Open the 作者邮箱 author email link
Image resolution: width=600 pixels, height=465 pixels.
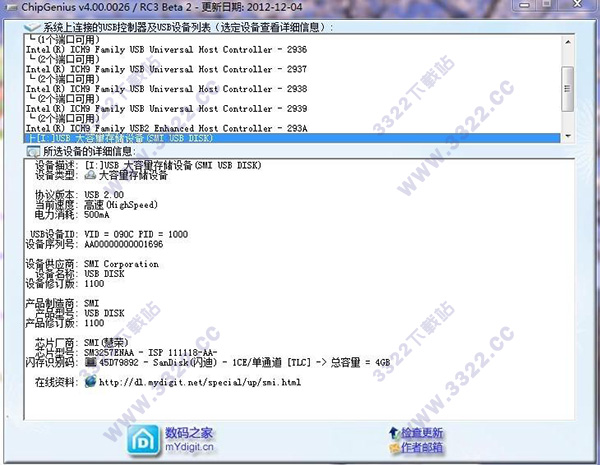(422, 447)
